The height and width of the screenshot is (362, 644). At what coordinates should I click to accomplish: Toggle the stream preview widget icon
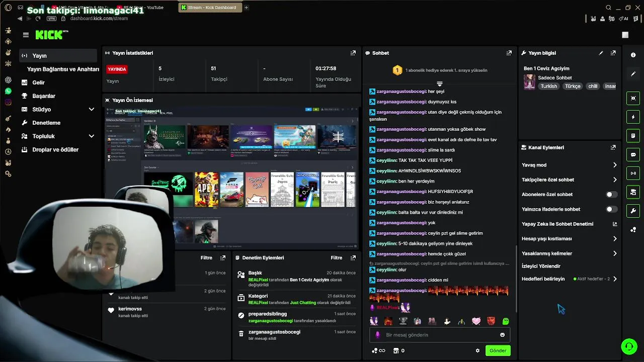coord(633,98)
